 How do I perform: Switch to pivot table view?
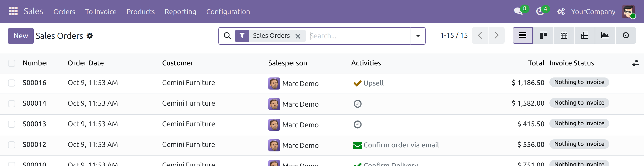coord(585,35)
